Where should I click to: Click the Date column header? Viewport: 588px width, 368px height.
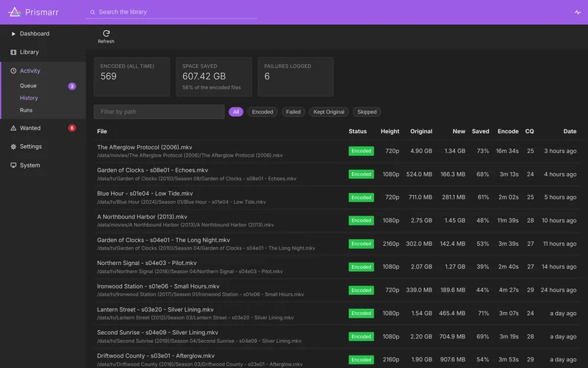coord(570,132)
